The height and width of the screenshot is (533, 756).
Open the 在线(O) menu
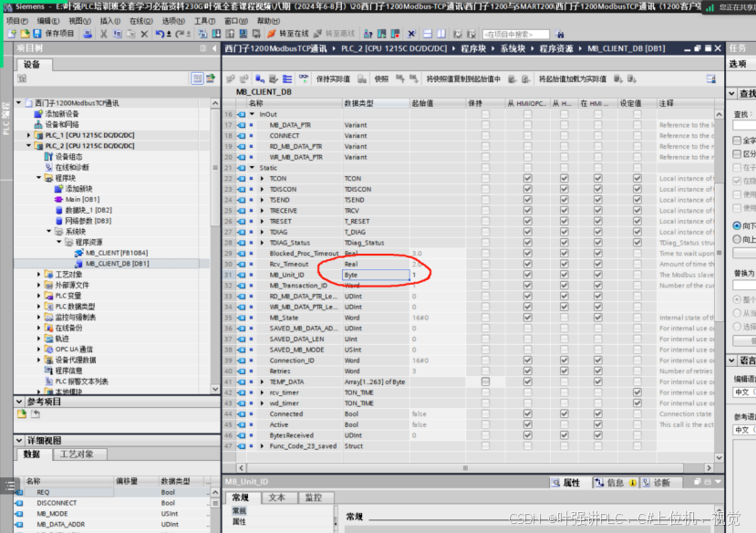141,21
